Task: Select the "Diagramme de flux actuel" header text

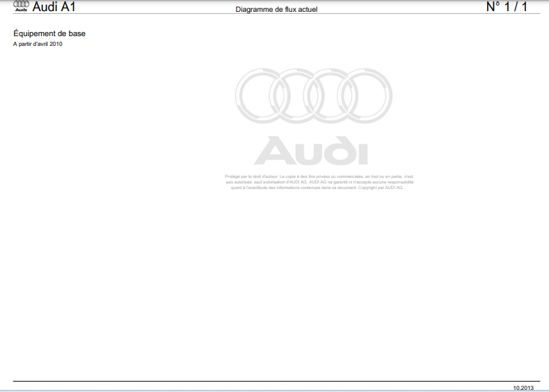Action: pyautogui.click(x=276, y=10)
